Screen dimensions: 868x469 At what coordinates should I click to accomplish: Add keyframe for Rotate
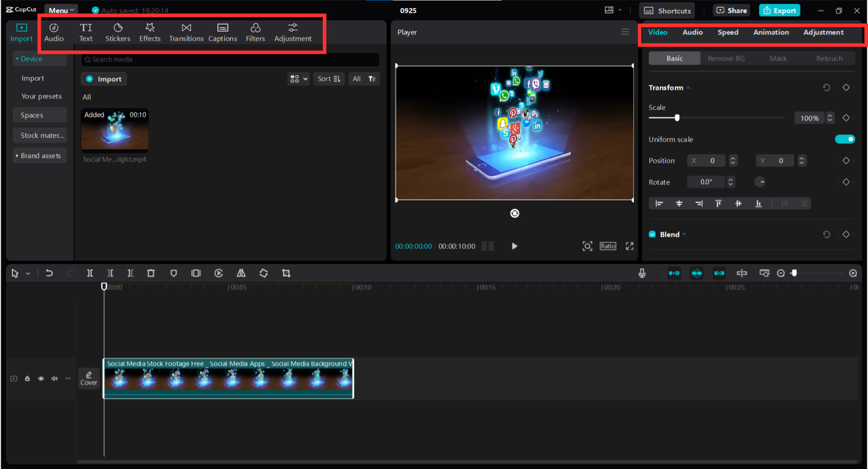tap(846, 182)
